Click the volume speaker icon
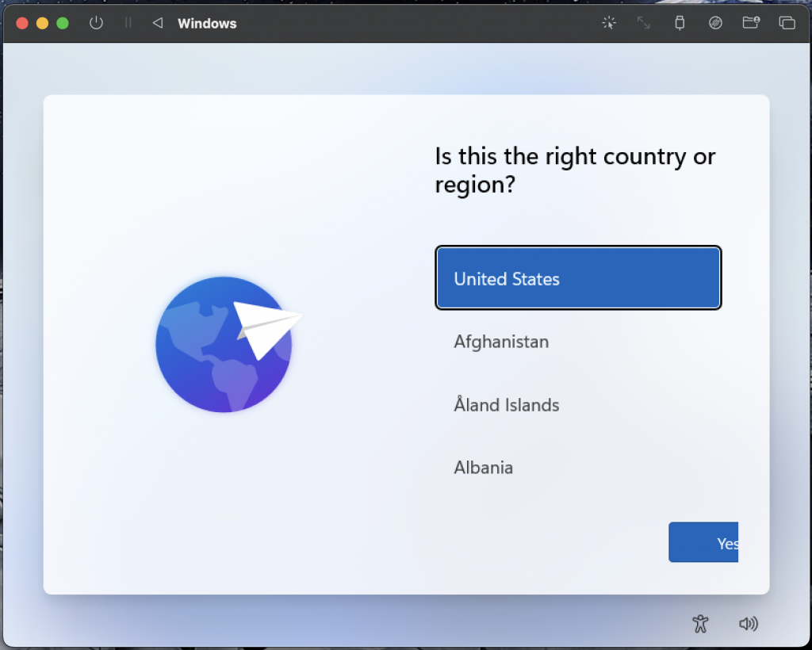 point(748,624)
